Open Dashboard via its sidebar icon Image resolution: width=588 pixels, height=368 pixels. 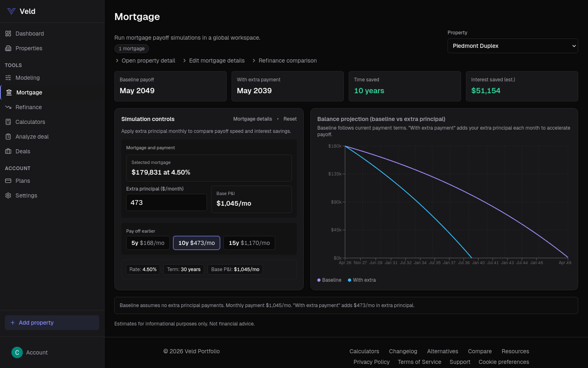tap(8, 34)
